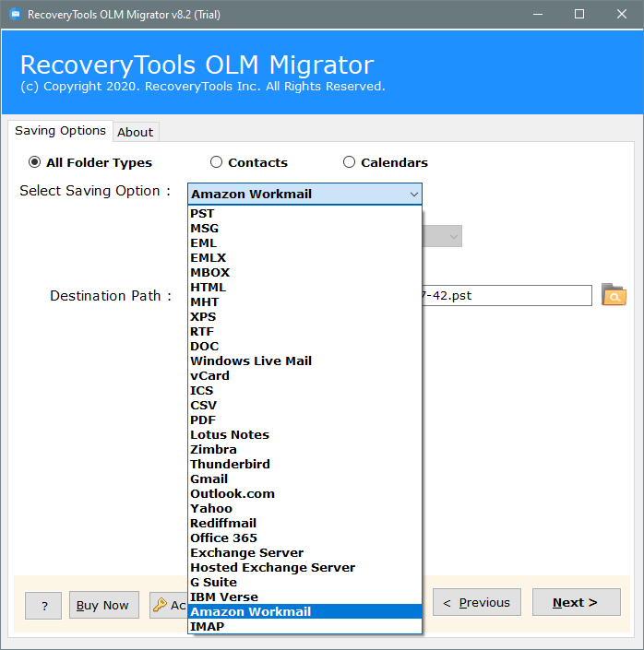Choose PST from the saving list
The image size is (644, 650).
tap(305, 214)
